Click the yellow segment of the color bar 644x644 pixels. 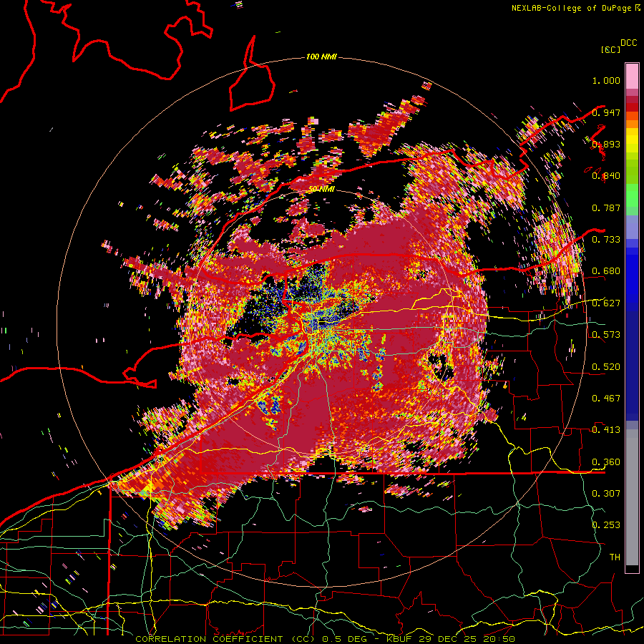click(x=632, y=141)
